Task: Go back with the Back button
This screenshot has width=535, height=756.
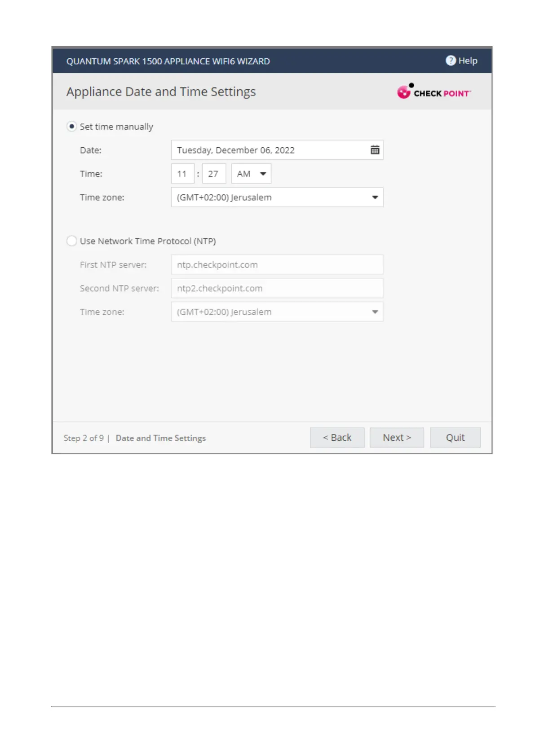Action: (337, 438)
